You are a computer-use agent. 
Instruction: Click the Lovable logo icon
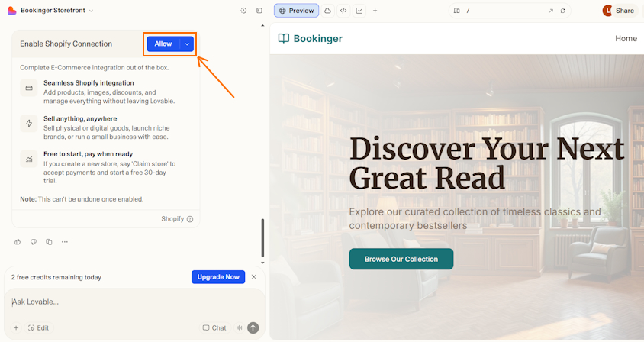tap(12, 11)
